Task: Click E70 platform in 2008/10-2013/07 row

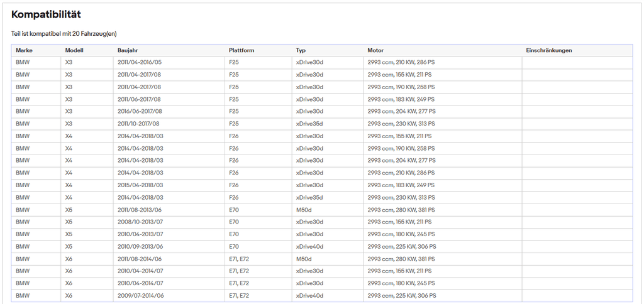Action: click(x=234, y=222)
